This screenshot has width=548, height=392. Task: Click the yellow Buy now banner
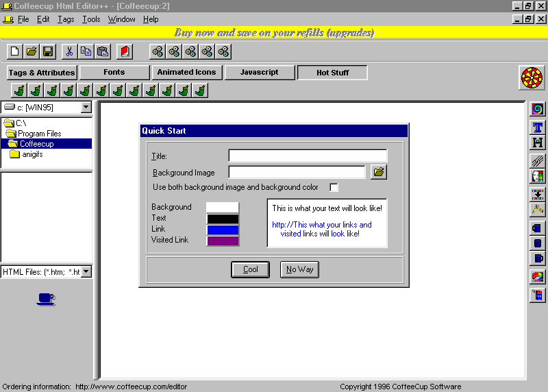(274, 32)
